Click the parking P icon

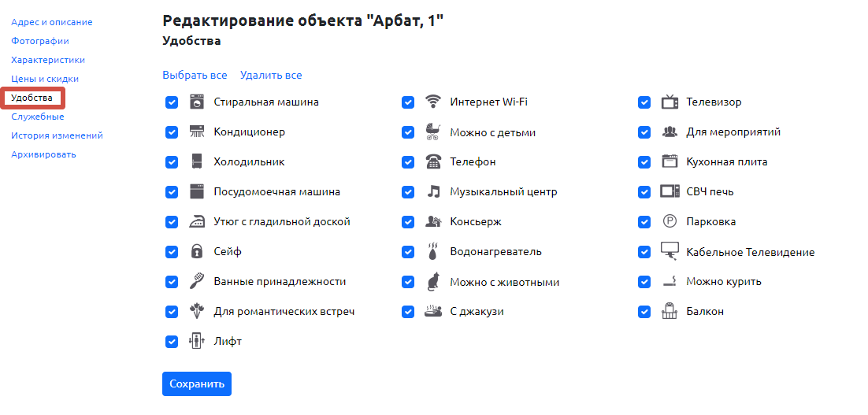click(670, 222)
